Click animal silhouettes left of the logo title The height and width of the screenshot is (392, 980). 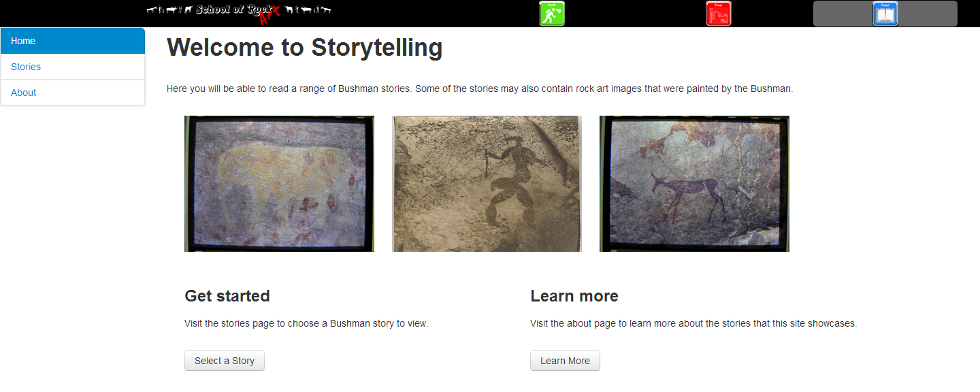tap(169, 10)
